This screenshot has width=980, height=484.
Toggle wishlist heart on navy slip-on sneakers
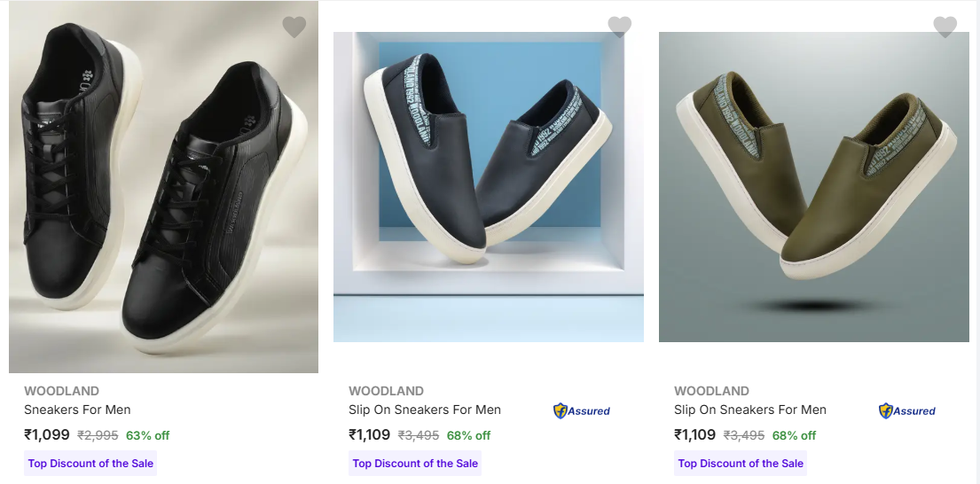tap(620, 27)
